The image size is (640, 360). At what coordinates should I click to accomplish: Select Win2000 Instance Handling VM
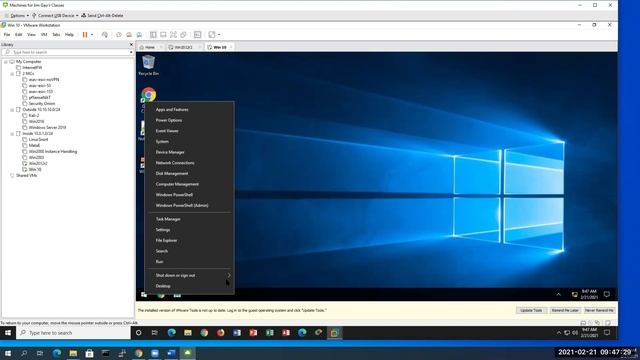53,151
